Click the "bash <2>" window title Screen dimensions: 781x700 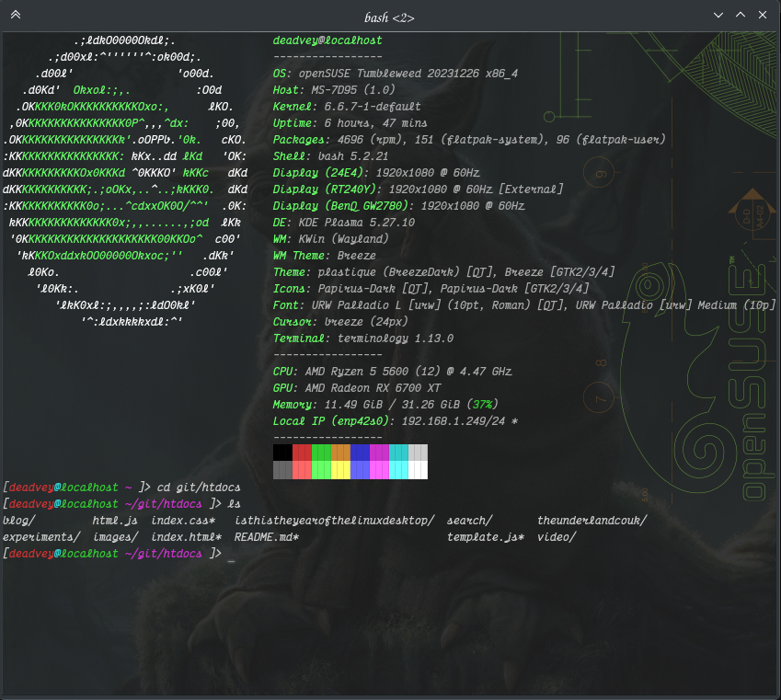coord(389,17)
